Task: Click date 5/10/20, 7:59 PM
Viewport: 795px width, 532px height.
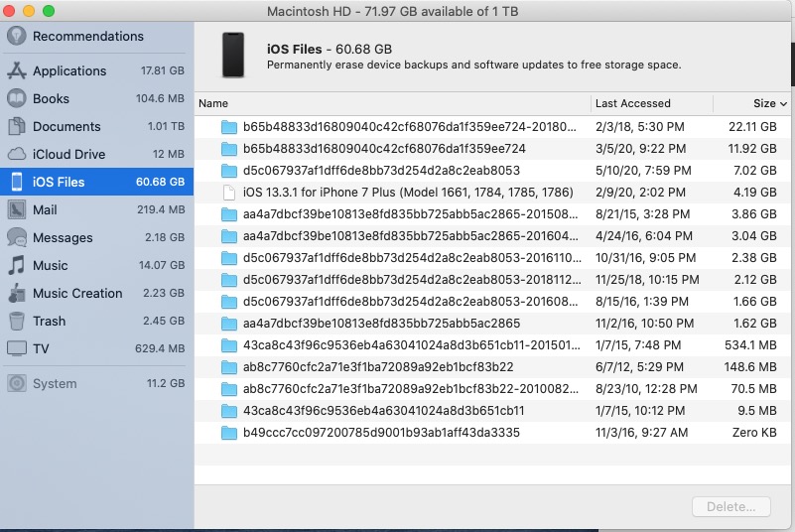Action: 643,171
